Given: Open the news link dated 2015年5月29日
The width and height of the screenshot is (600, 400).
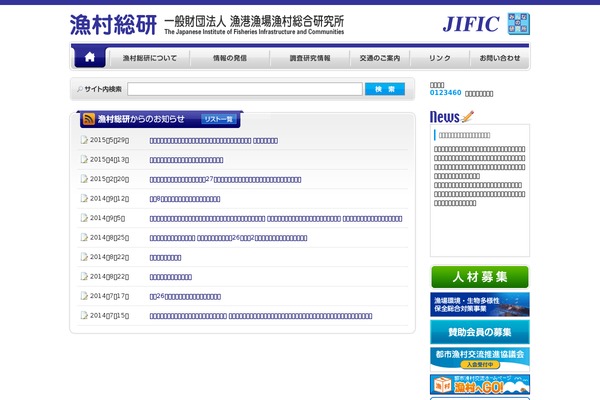Looking at the screenshot, I should [x=214, y=141].
